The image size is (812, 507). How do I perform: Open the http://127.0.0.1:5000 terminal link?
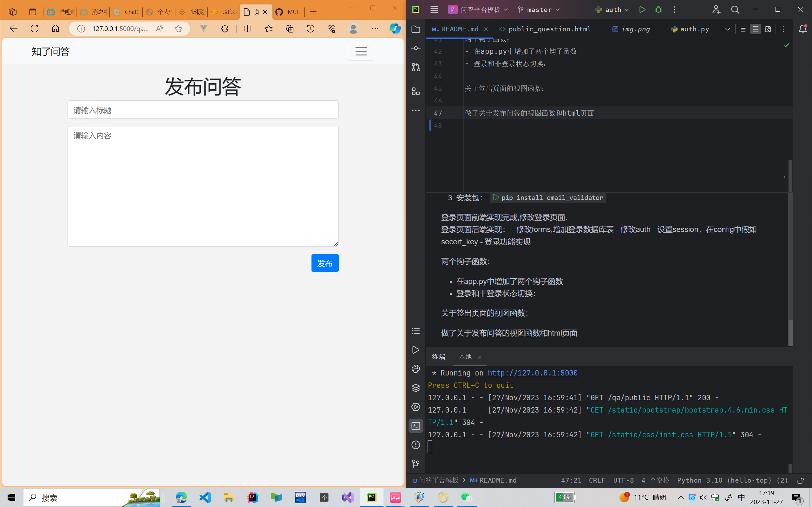click(x=532, y=373)
